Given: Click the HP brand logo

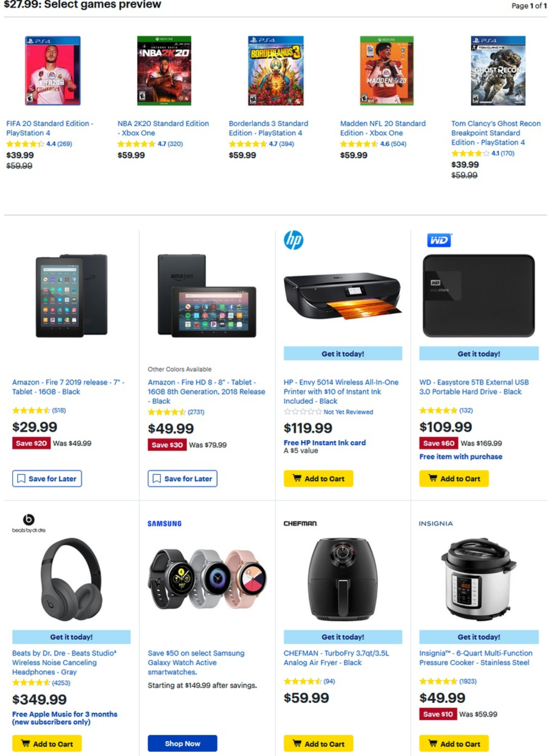Looking at the screenshot, I should [293, 240].
